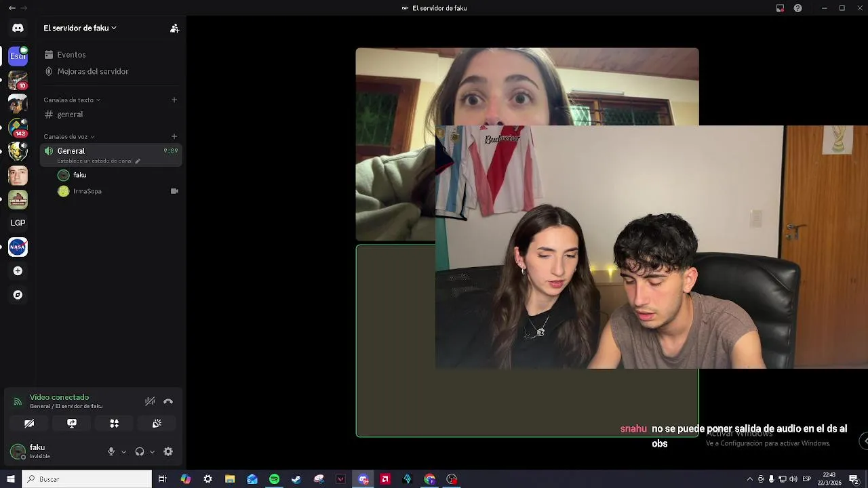The width and height of the screenshot is (868, 488).
Task: Click IrmaSopa's camera icon
Action: [x=174, y=191]
